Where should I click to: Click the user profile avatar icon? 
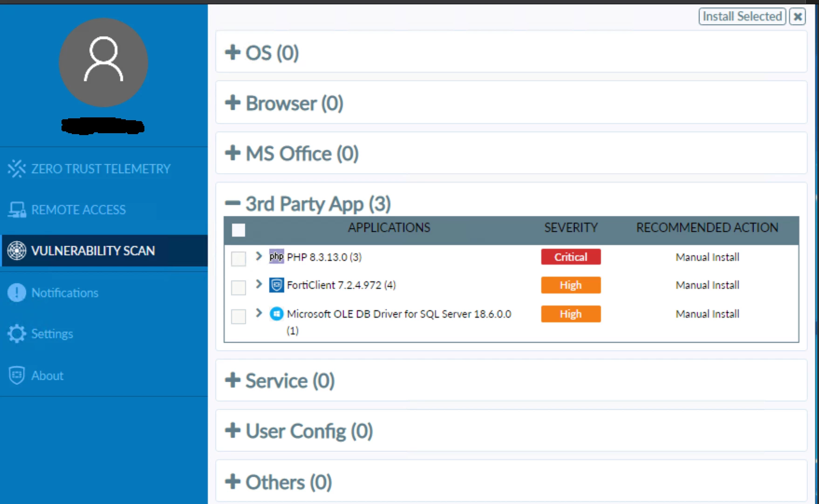point(103,62)
